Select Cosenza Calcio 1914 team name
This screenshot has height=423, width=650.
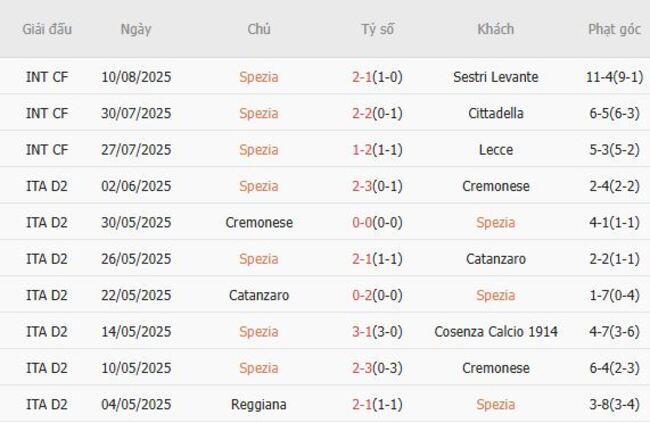coord(495,332)
